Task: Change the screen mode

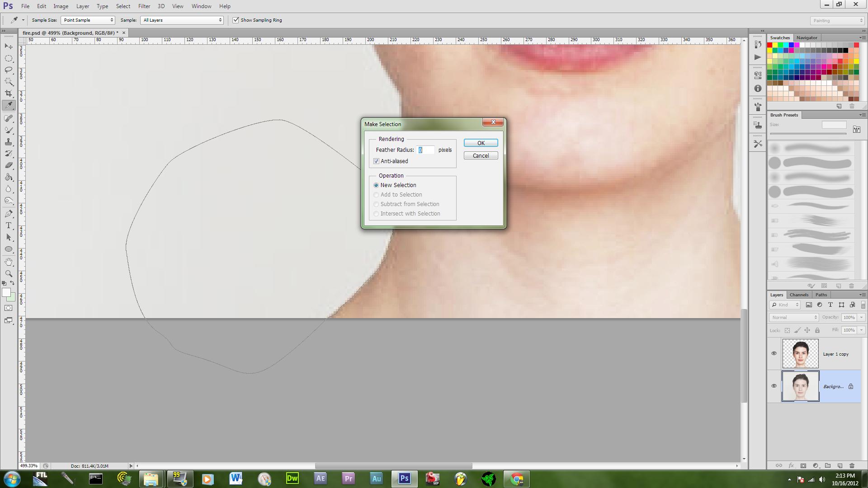Action: (x=9, y=320)
